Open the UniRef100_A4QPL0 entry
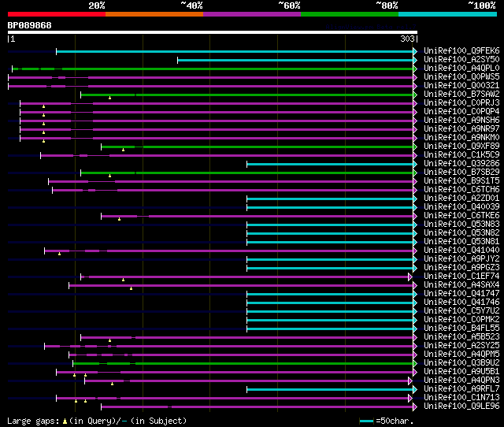504x427 pixels. coord(461,69)
